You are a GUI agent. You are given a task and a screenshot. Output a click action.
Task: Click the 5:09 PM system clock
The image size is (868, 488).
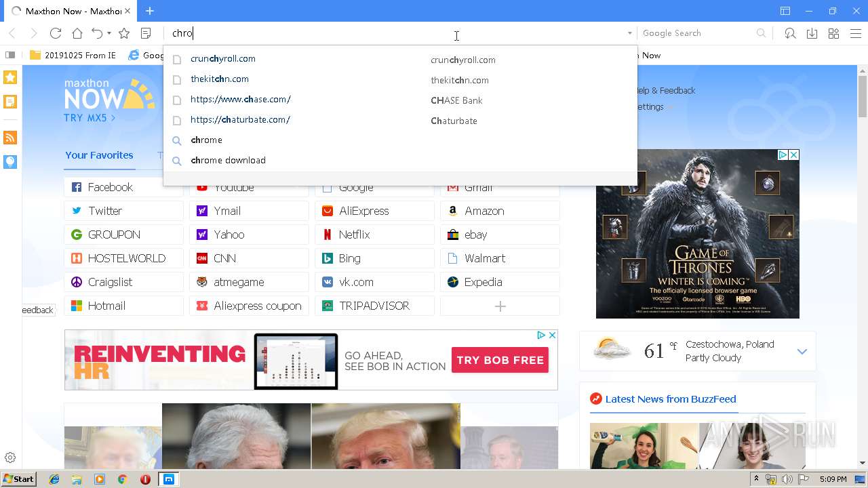pyautogui.click(x=833, y=479)
